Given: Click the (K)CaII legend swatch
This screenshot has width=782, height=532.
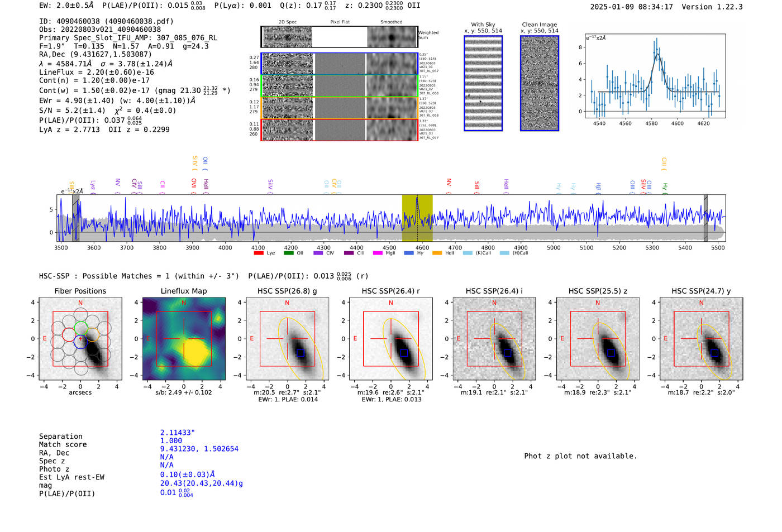Looking at the screenshot, I should click(468, 253).
